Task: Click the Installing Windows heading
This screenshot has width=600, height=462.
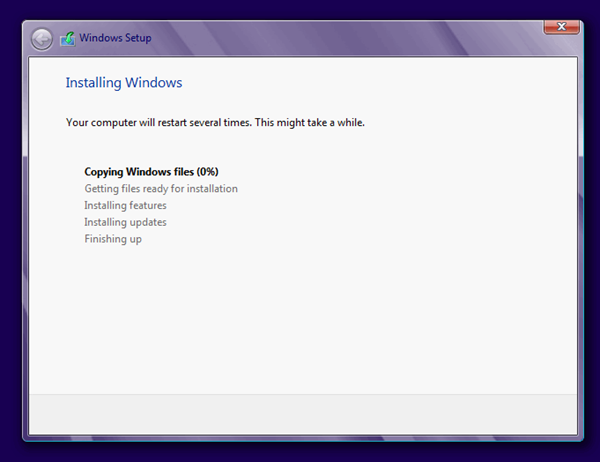Action: [x=124, y=83]
